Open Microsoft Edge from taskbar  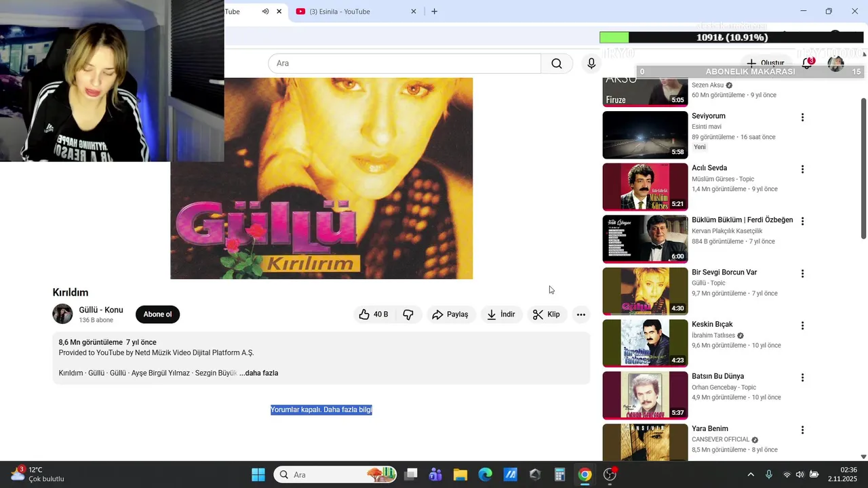[486, 474]
